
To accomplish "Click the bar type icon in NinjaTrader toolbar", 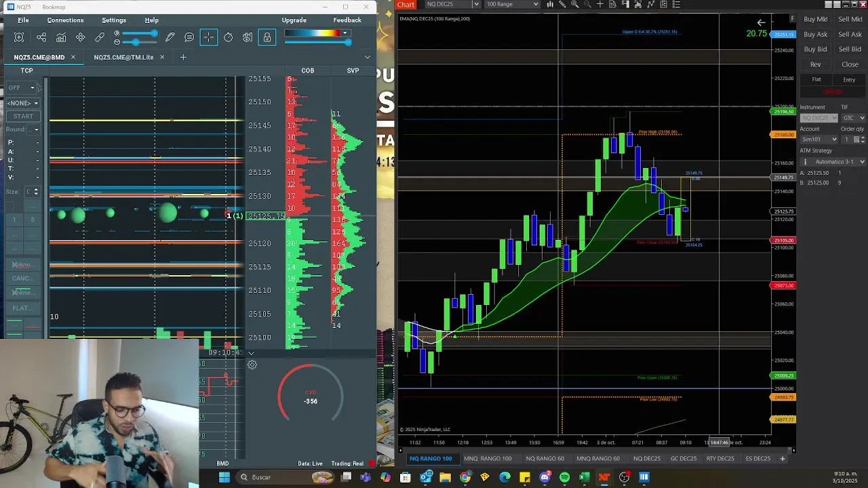I will point(550,4).
